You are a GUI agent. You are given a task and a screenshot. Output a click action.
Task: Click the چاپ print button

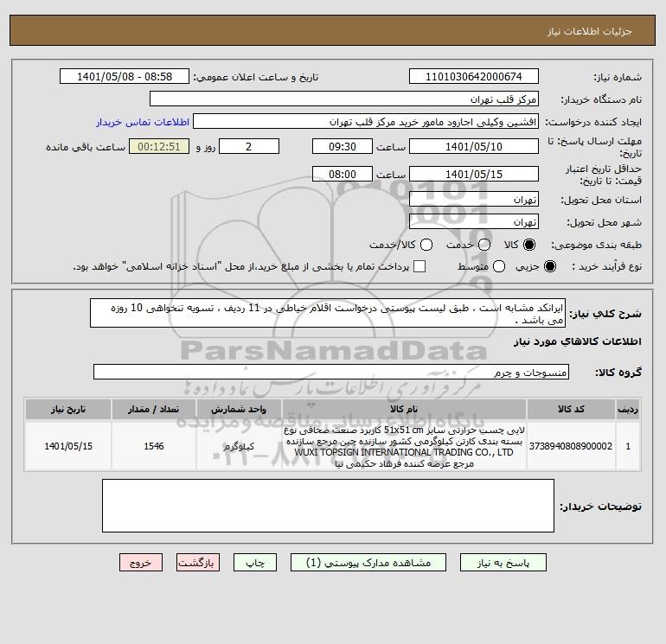[255, 563]
